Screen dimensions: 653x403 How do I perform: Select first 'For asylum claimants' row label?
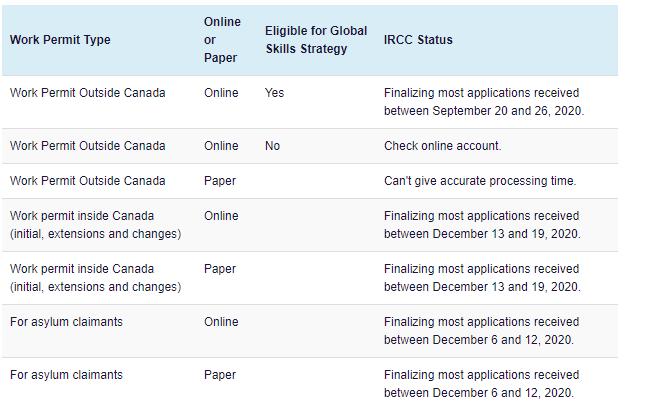coord(66,322)
